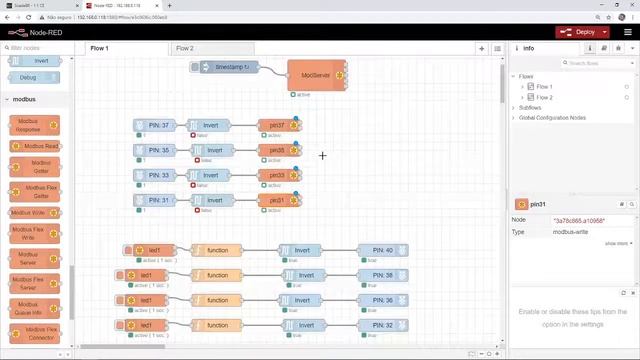This screenshot has height=360, width=640.
Task: Expand Flow 1 in the info tree
Action: pos(522,87)
